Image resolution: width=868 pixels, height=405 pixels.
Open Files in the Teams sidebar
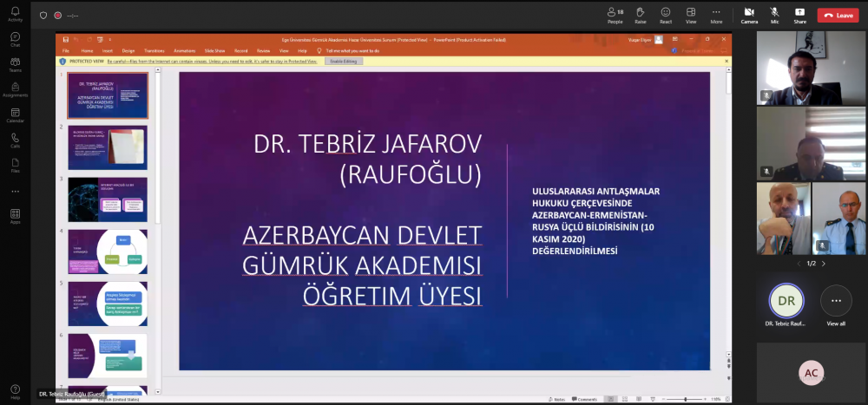[x=15, y=166]
